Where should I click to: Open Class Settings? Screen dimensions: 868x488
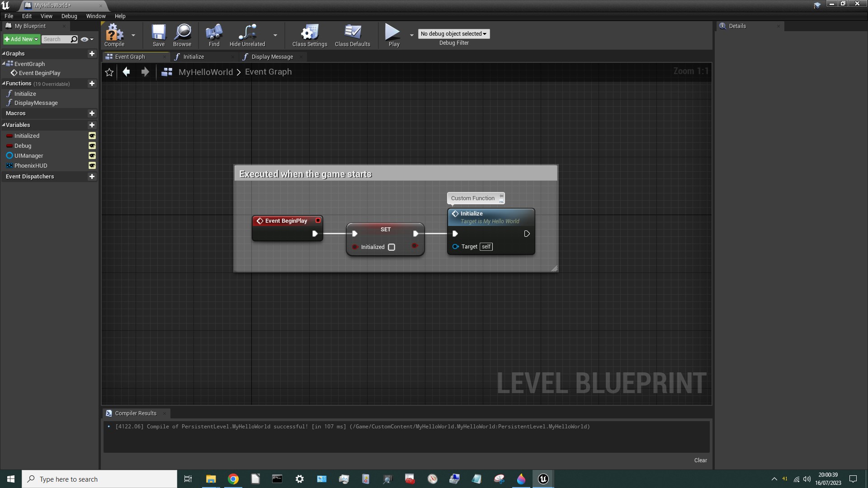point(310,35)
